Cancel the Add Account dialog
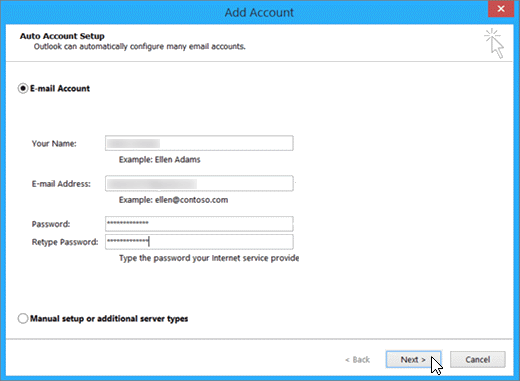Viewport: 520px width, 381px height. [x=478, y=359]
